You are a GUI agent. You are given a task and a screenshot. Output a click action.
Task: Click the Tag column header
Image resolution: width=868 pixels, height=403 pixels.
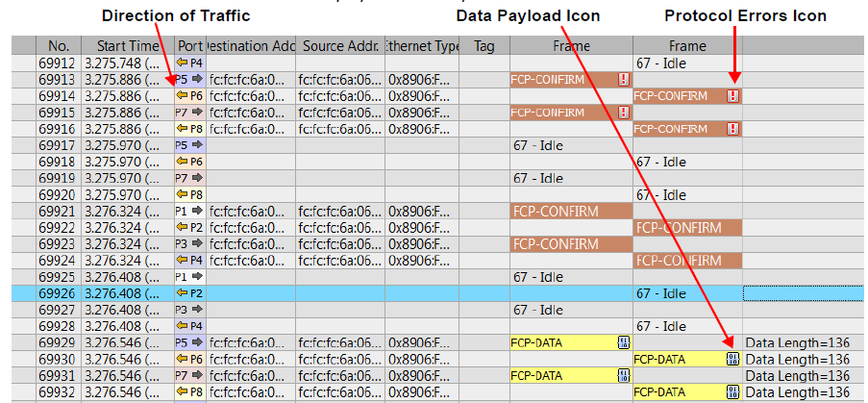(484, 46)
